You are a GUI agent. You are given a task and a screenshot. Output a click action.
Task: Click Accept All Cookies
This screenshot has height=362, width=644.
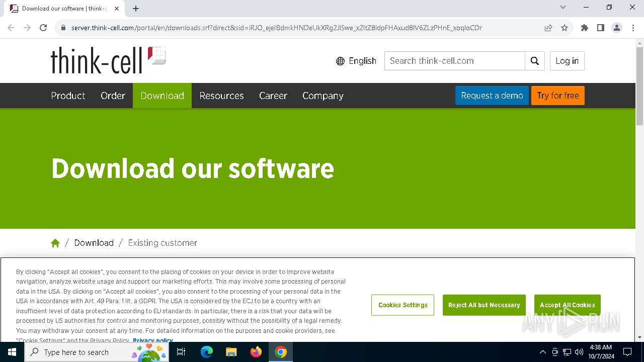567,305
